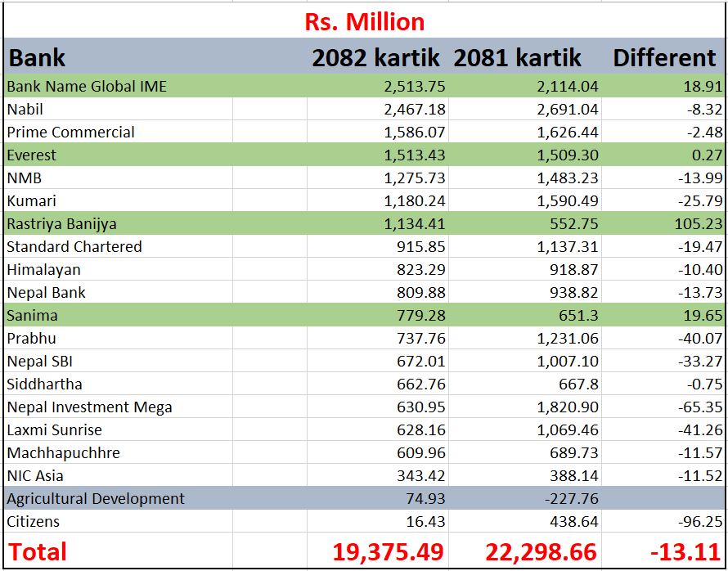
Task: Click the 'Prime Commercial' bank cell
Action: pos(71,133)
